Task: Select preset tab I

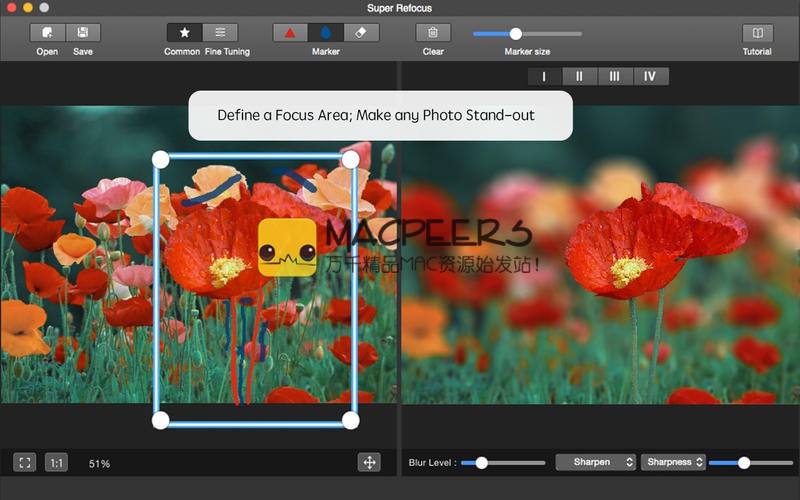Action: [x=544, y=76]
